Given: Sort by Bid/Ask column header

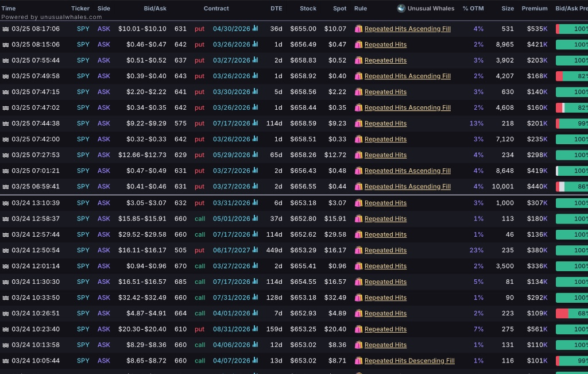Looking at the screenshot, I should [x=155, y=8].
